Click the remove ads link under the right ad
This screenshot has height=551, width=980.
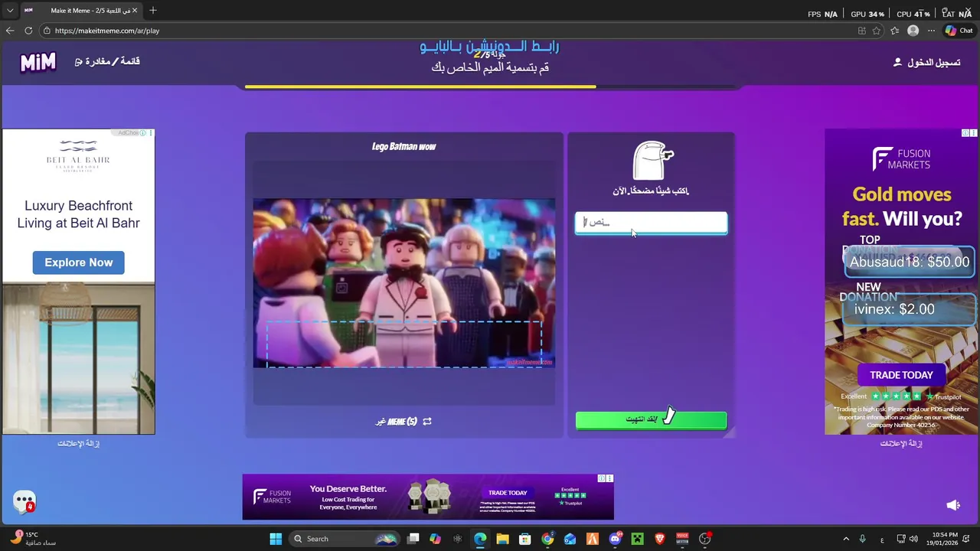[x=901, y=443]
